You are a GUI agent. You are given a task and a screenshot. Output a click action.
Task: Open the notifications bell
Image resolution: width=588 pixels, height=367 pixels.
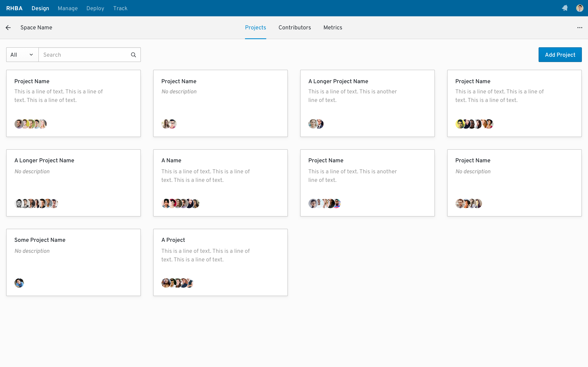point(565,8)
